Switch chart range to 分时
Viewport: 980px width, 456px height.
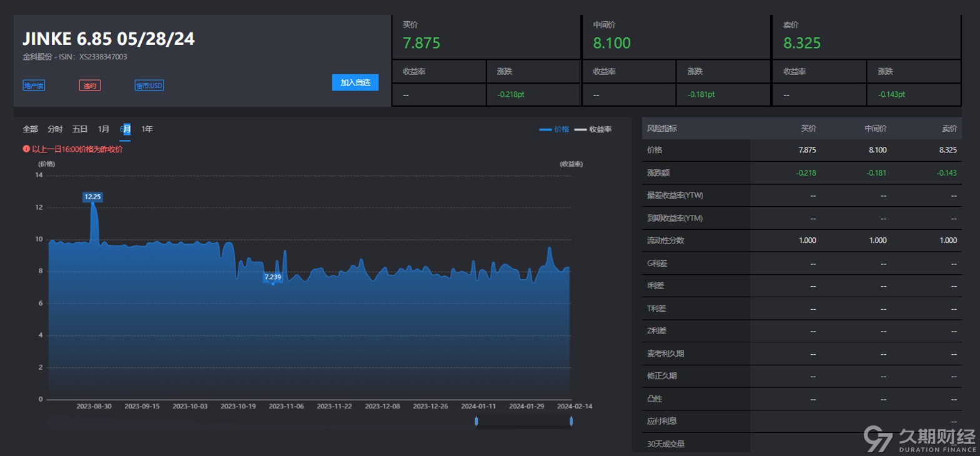coord(55,129)
